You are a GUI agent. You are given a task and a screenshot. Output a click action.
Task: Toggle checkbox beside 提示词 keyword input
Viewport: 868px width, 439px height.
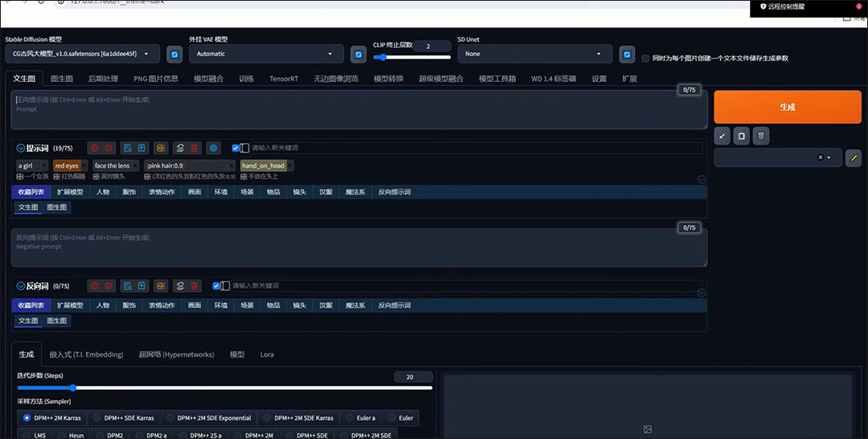[x=235, y=148]
